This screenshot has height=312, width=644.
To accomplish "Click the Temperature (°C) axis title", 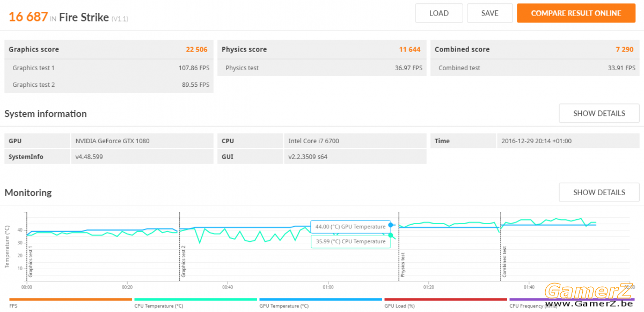I will [x=8, y=247].
